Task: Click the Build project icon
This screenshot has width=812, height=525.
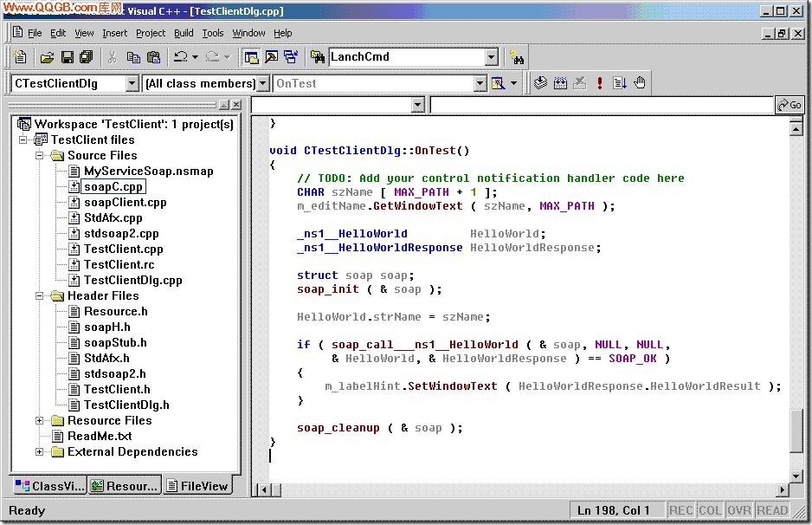Action: point(560,83)
